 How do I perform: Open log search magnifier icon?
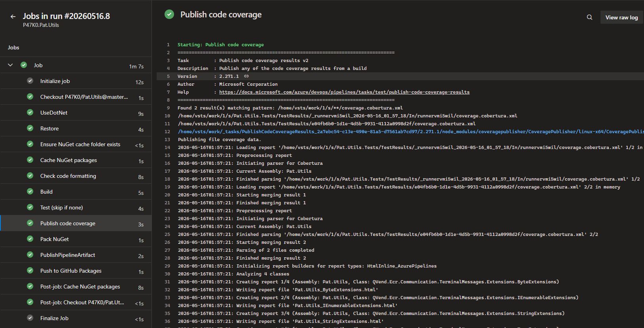point(589,17)
